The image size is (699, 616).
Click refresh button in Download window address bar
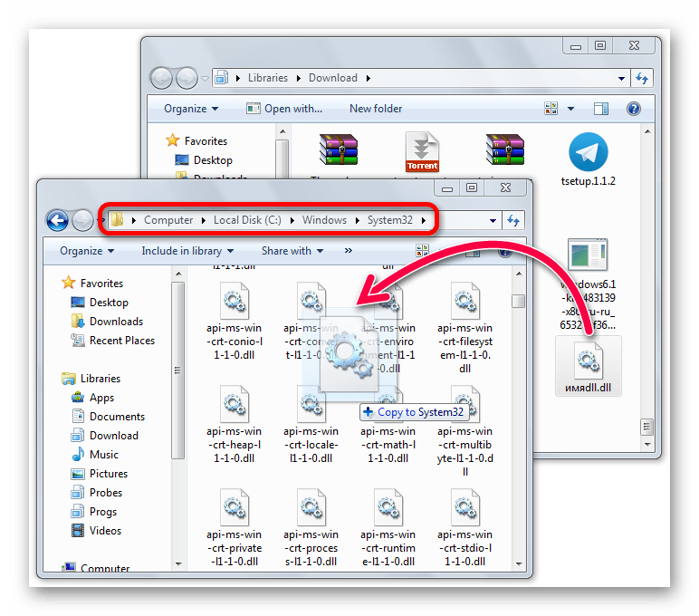pos(642,79)
